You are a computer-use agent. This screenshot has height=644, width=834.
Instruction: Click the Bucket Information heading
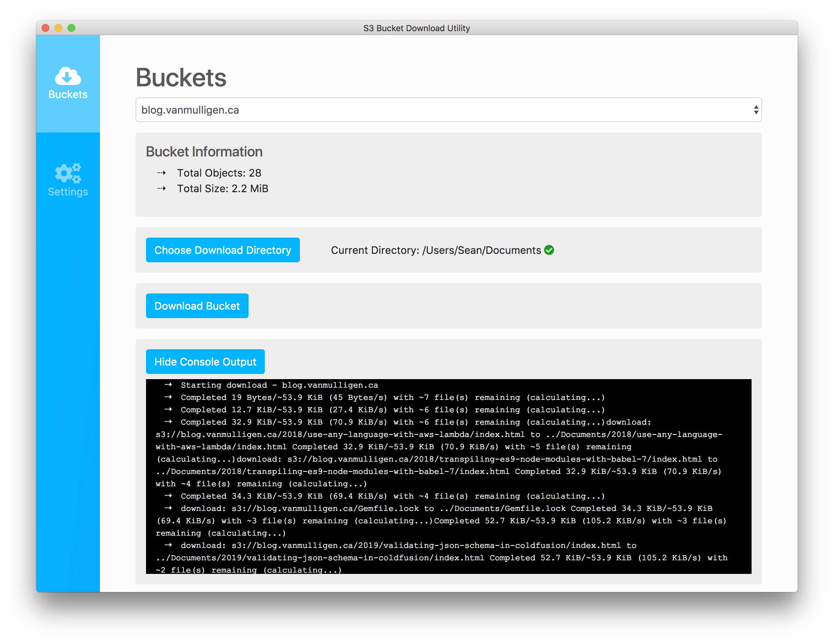204,152
